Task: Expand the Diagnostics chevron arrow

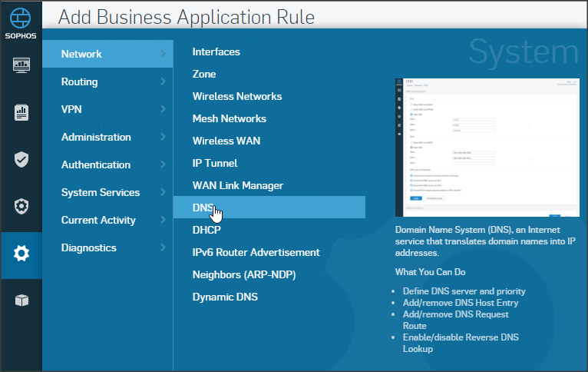Action: click(163, 247)
